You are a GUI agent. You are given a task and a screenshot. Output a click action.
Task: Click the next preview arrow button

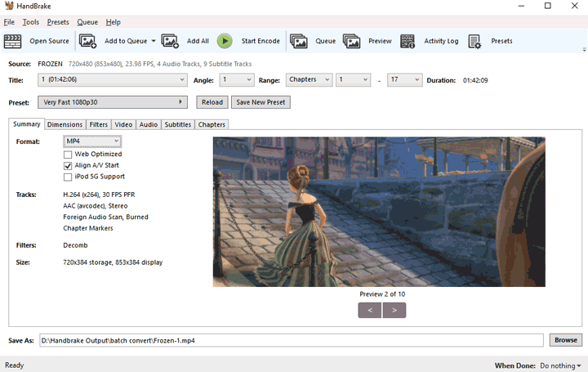tap(394, 311)
